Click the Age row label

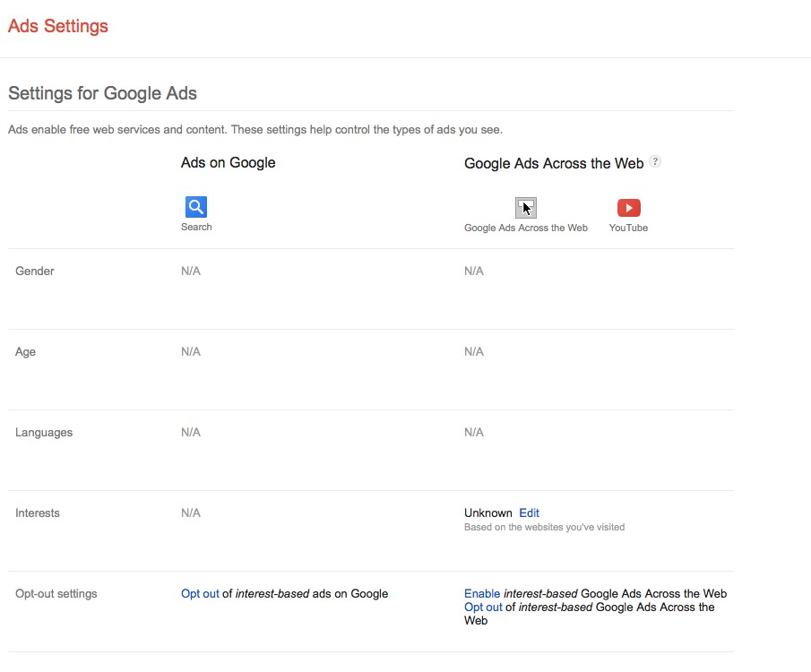[x=26, y=352]
